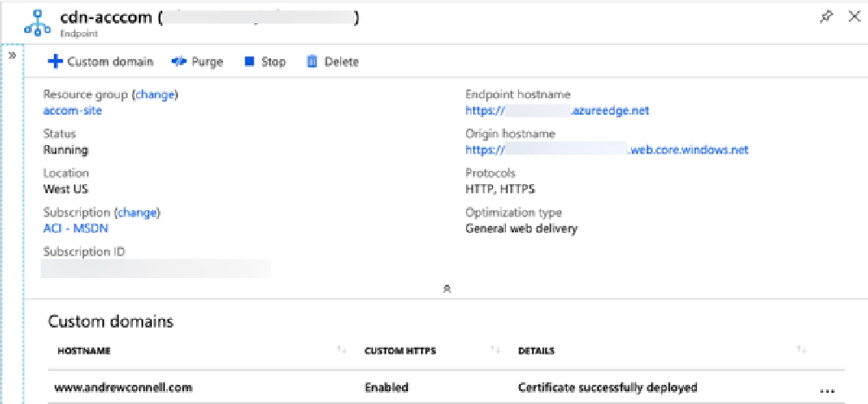Sort by CUSTOM HTTPS column arrows
The height and width of the screenshot is (404, 868).
pyautogui.click(x=495, y=349)
